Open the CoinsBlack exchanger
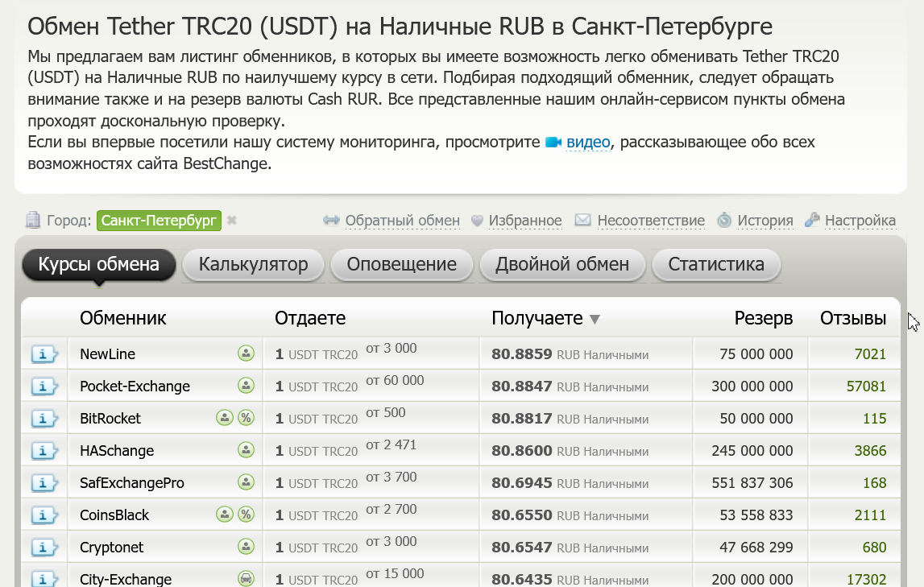924x587 pixels. (114, 515)
